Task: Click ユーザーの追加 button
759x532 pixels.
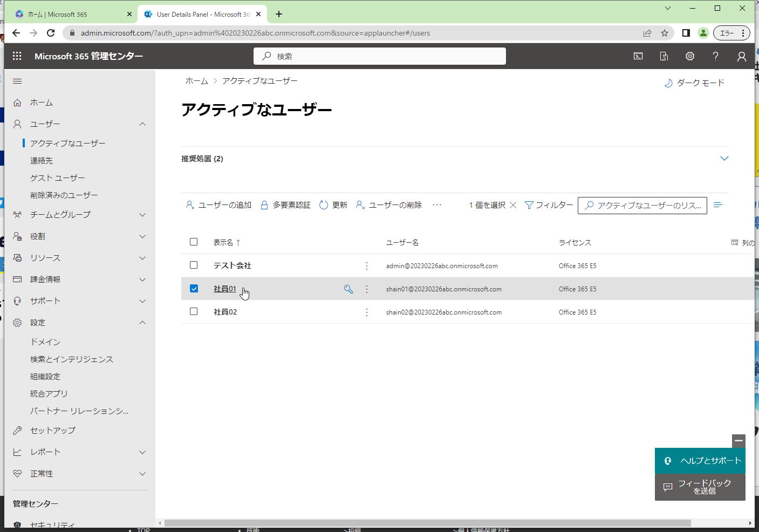Action: click(x=218, y=205)
